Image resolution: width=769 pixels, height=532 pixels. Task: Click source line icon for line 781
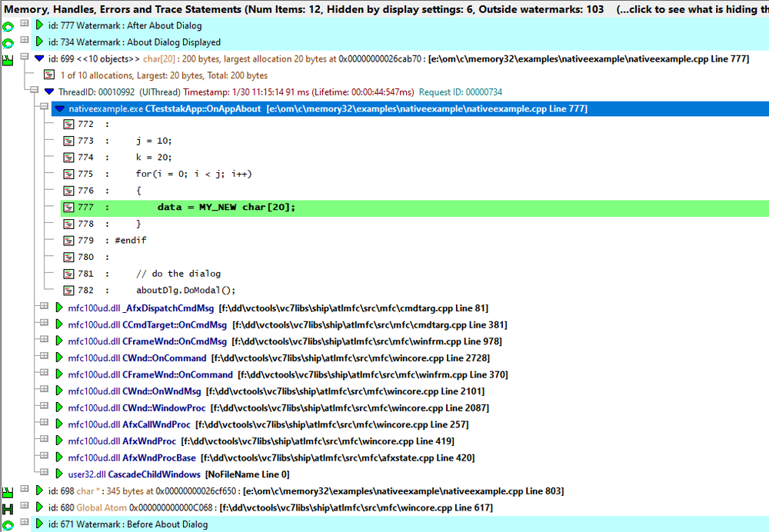(x=68, y=274)
